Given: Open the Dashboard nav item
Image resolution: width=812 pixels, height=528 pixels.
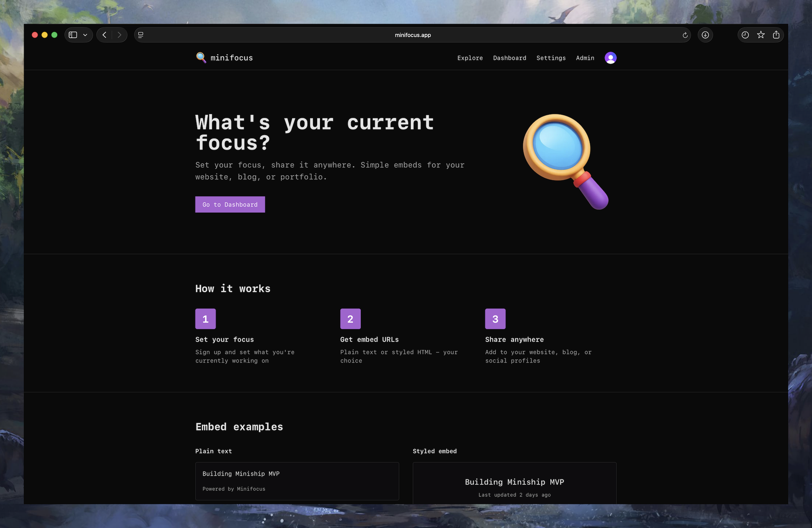Looking at the screenshot, I should 509,58.
